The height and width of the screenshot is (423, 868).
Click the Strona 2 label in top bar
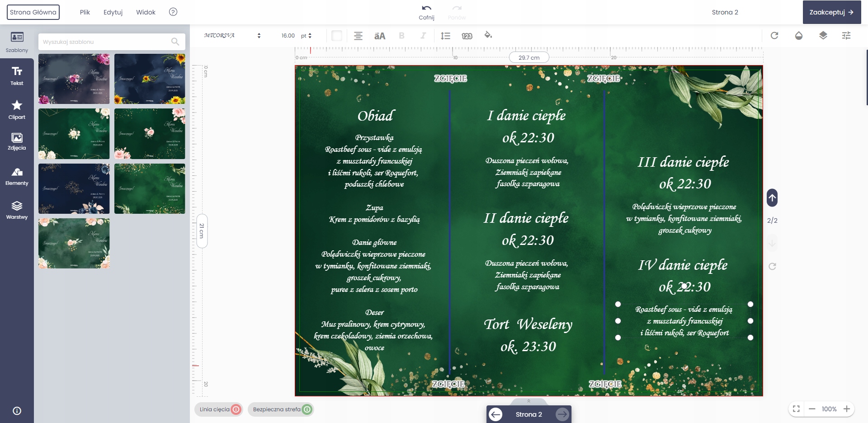coord(725,12)
